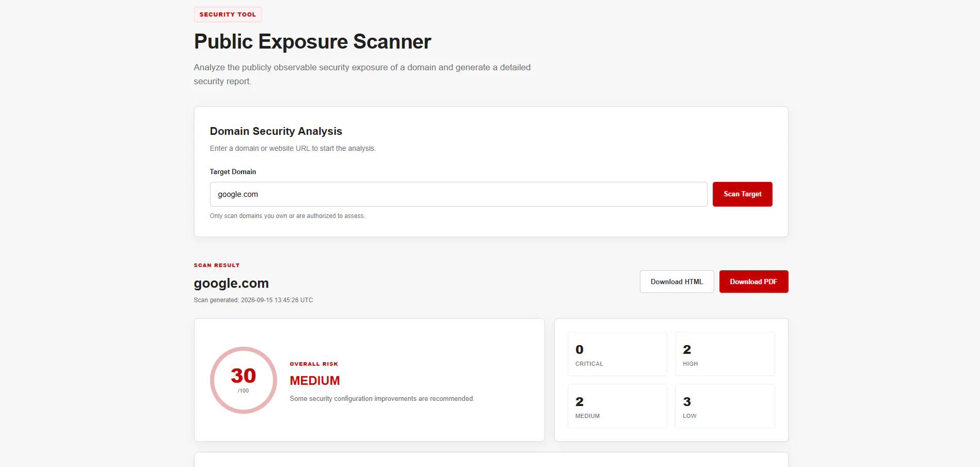
Task: Click the Target Domain field label
Action: click(x=233, y=172)
